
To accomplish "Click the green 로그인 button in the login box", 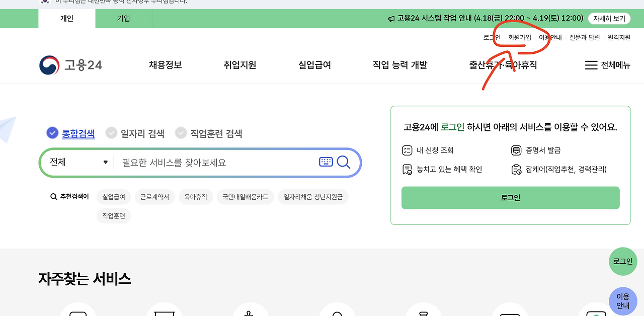I will [x=510, y=198].
